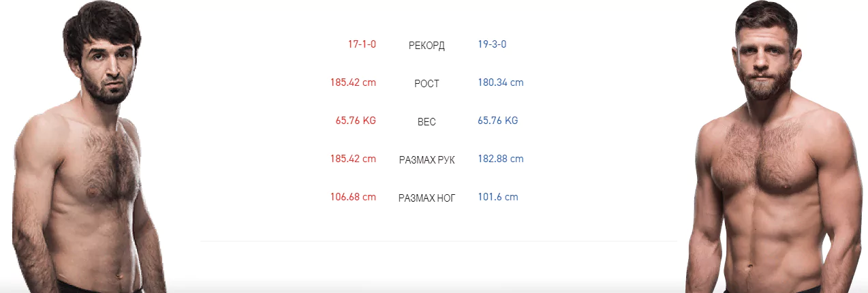The image size is (868, 293).
Task: Select the blue arm reach 182.88 cm
Action: pos(501,159)
